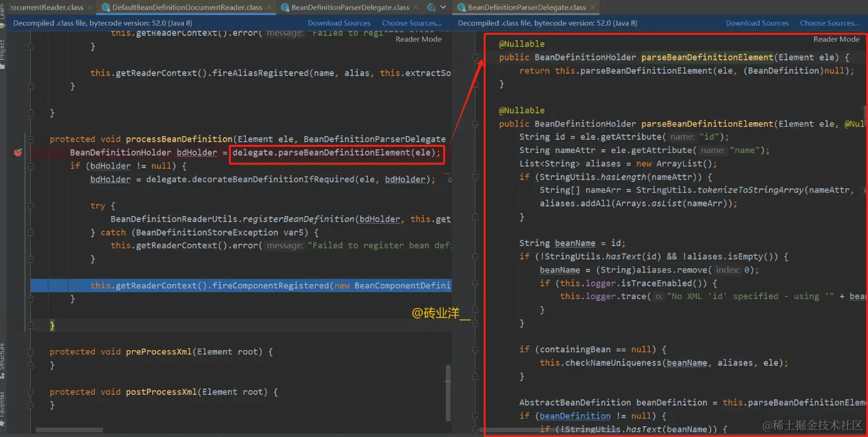Collapse the if (bdHolder != null) block
The image size is (868, 437).
tap(30, 166)
